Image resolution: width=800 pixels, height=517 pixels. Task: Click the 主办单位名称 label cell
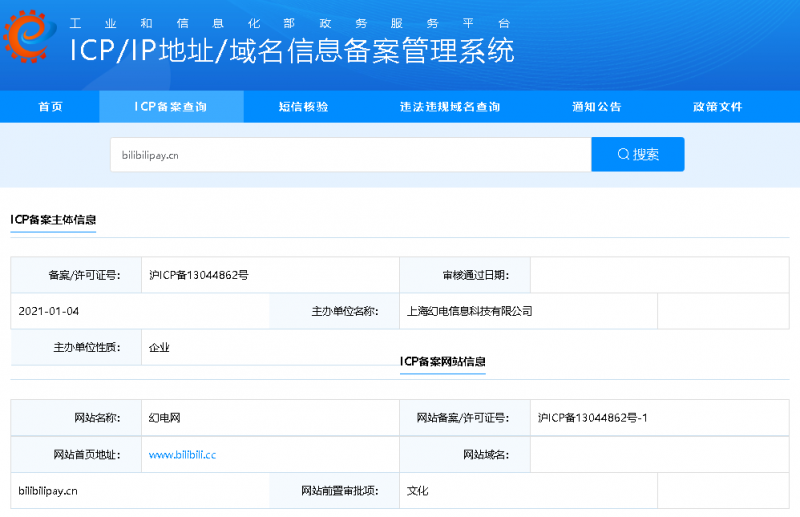click(x=334, y=311)
